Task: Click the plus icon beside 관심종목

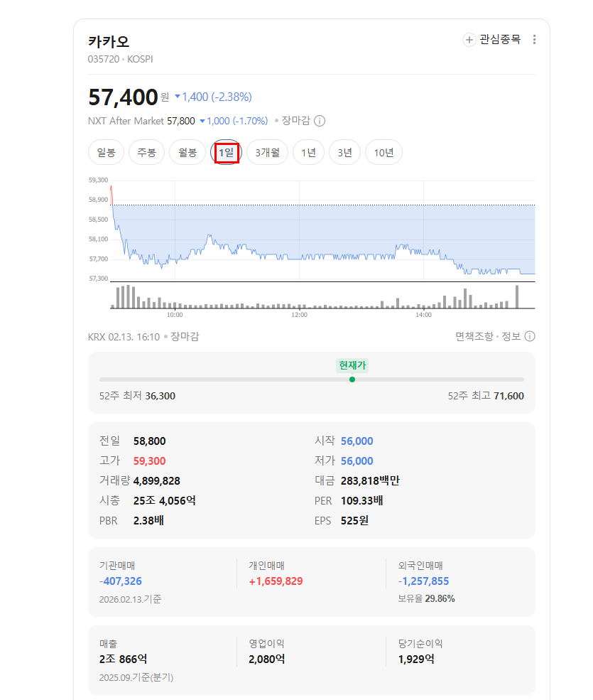Action: click(469, 40)
